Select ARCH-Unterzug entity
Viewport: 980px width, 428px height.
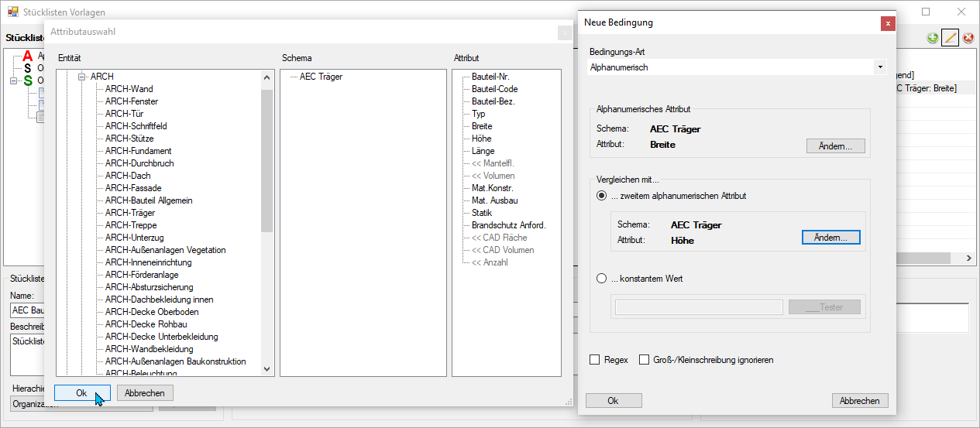pyautogui.click(x=135, y=238)
